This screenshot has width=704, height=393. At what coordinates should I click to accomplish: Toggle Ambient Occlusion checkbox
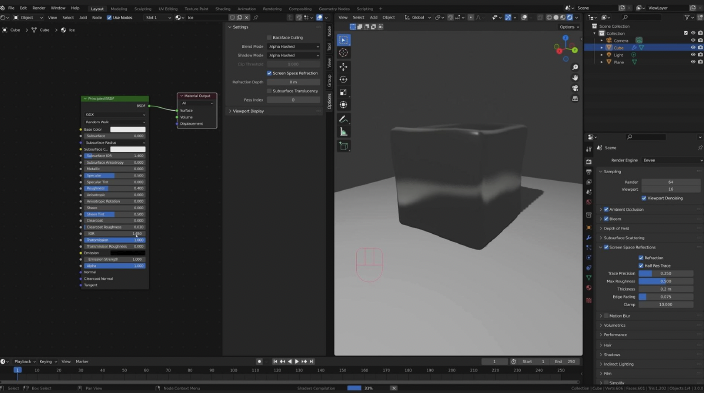[607, 209]
